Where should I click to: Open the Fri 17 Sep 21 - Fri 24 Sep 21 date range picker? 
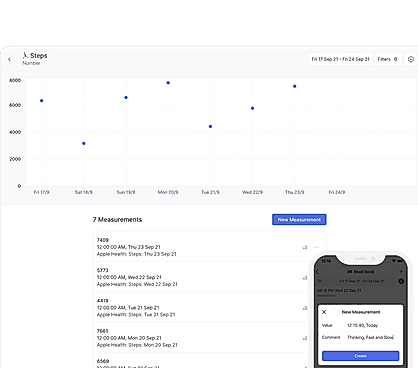point(340,59)
